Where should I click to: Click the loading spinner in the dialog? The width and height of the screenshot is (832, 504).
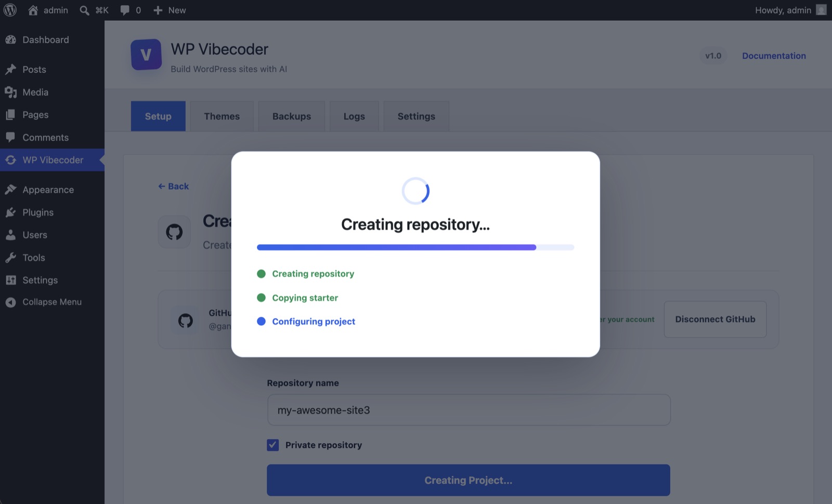coord(415,191)
